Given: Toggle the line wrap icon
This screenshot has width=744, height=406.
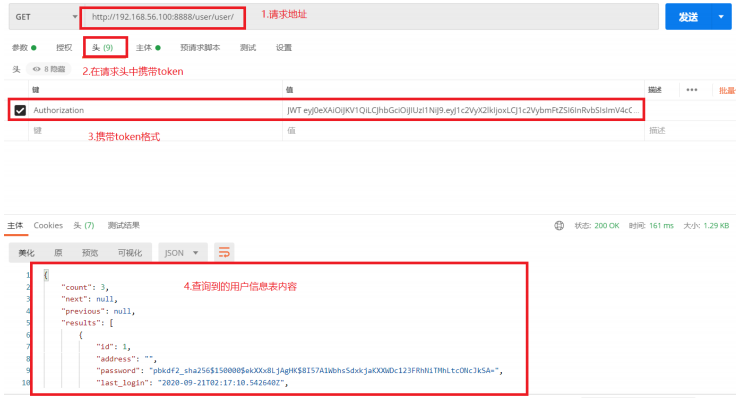Looking at the screenshot, I should click(x=224, y=252).
